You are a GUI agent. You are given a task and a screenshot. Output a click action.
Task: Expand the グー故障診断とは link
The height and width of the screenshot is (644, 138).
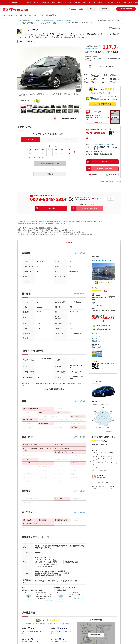(97, 122)
